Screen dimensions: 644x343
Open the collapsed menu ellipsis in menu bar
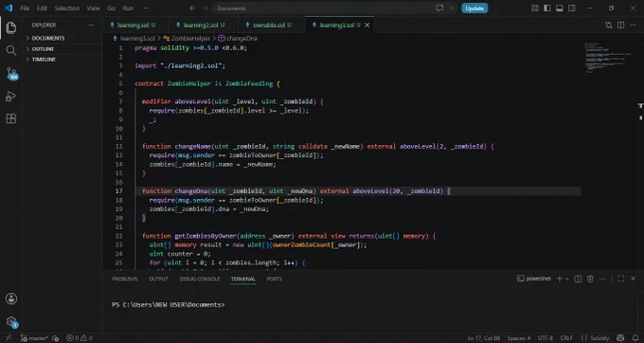146,9
